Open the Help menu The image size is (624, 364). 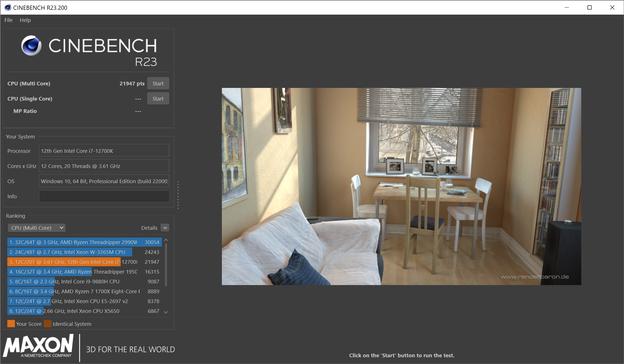click(25, 20)
